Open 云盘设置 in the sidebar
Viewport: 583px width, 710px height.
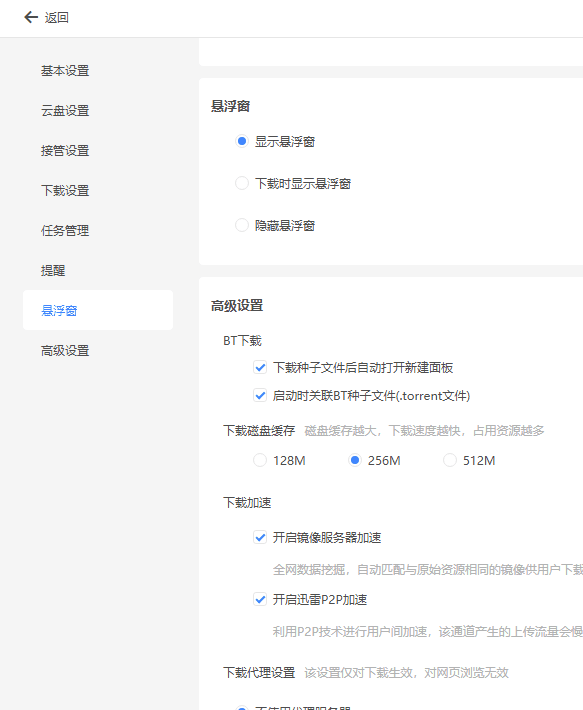65,110
